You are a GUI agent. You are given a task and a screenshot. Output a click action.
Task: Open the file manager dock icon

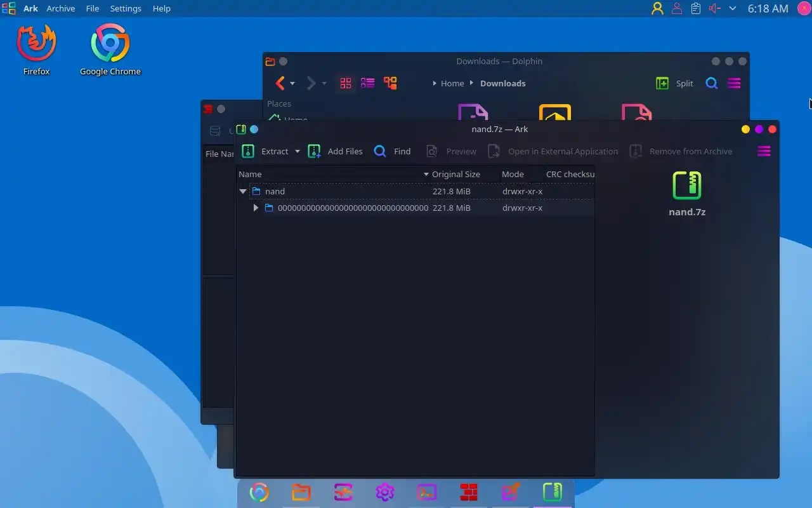pyautogui.click(x=301, y=492)
